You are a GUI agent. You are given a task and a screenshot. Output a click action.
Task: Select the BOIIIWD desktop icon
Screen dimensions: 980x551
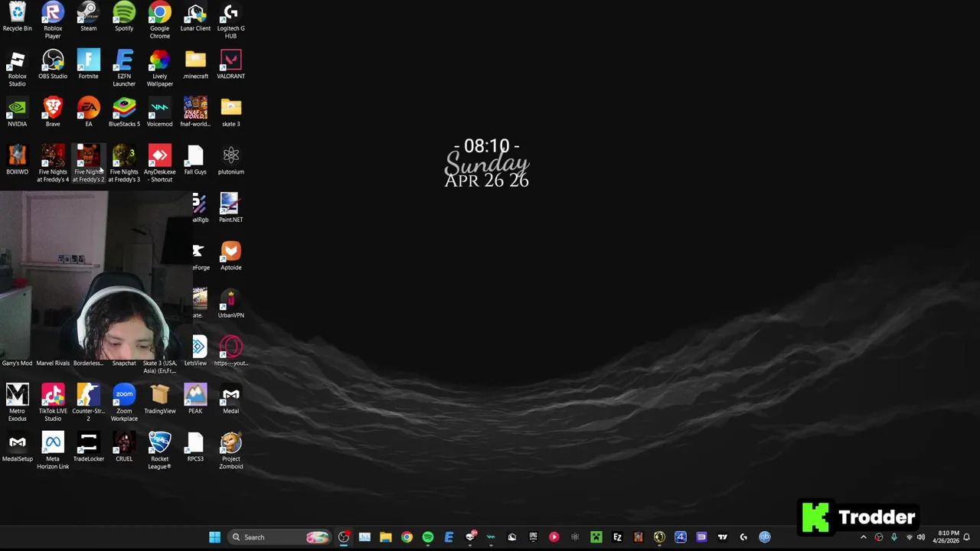tap(17, 161)
